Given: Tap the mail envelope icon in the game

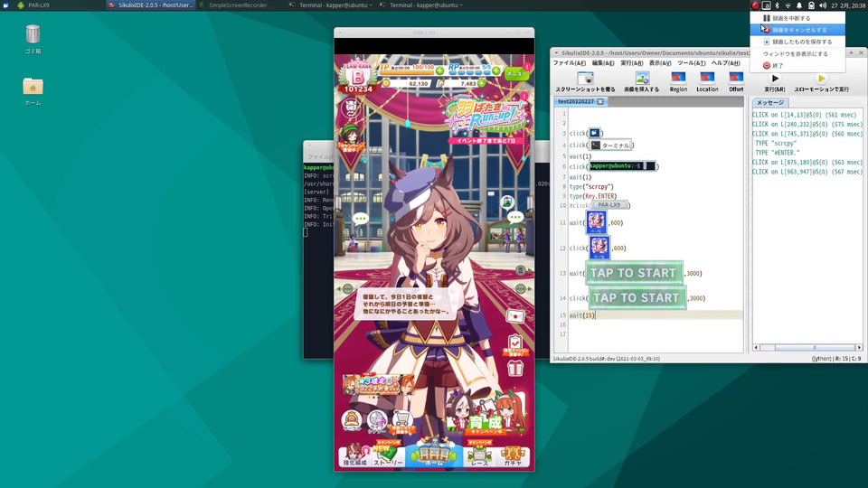Looking at the screenshot, I should click(x=515, y=316).
